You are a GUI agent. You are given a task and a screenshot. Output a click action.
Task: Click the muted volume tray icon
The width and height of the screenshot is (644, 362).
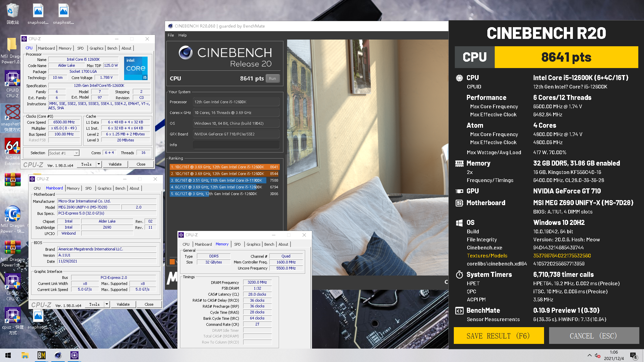coord(597,355)
